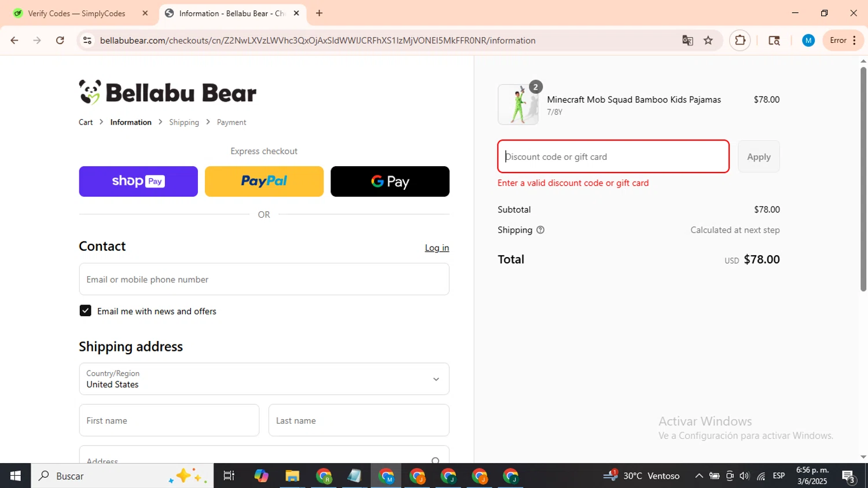This screenshot has height=488, width=868.
Task: Select the Shipping breadcrumb step
Action: click(x=184, y=122)
